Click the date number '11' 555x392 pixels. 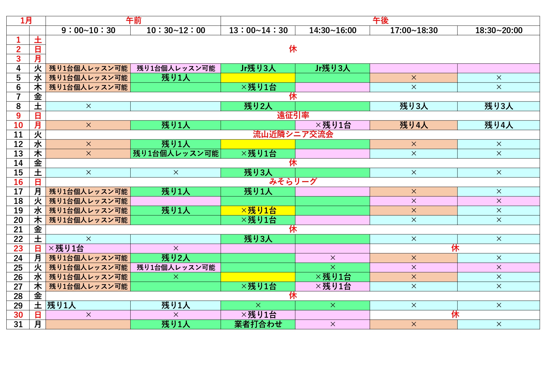[18, 135]
